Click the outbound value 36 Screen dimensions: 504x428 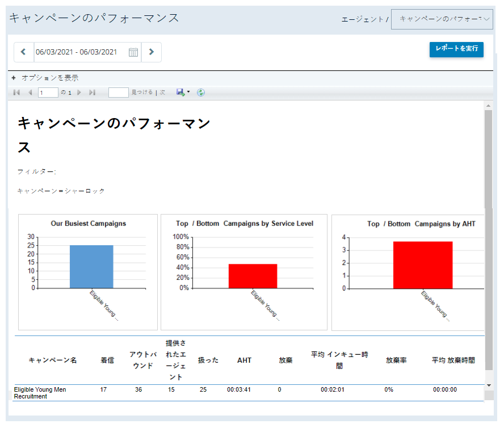pos(138,389)
